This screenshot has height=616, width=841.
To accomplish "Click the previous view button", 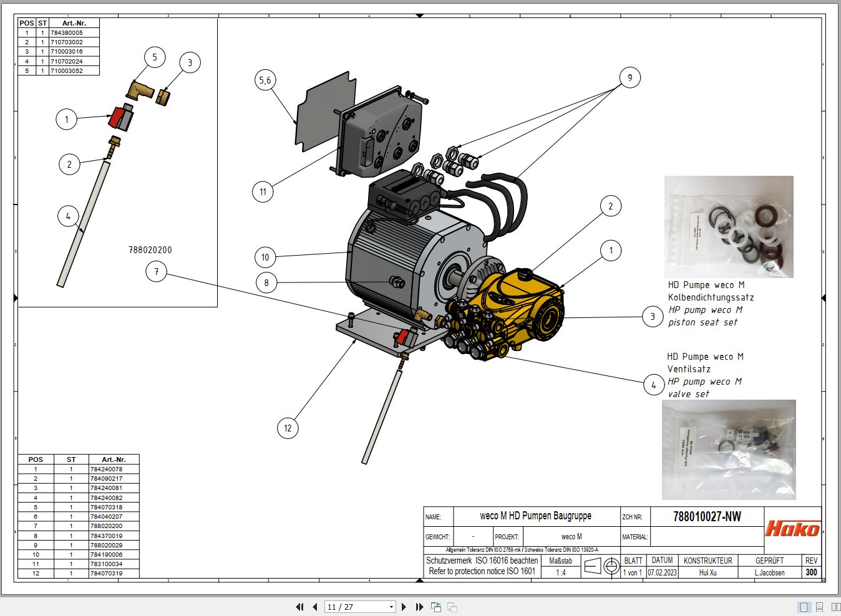I will [x=436, y=607].
